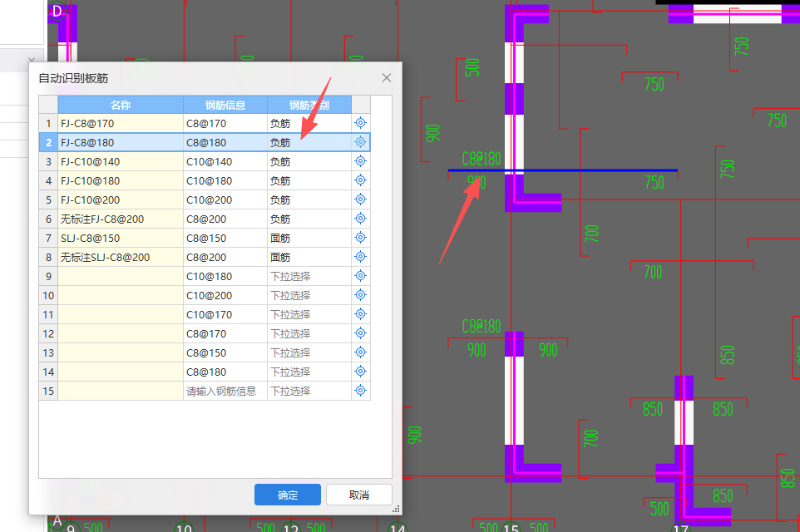This screenshot has height=532, width=800.
Task: Change 面筋 type in row 7
Action: click(x=309, y=239)
